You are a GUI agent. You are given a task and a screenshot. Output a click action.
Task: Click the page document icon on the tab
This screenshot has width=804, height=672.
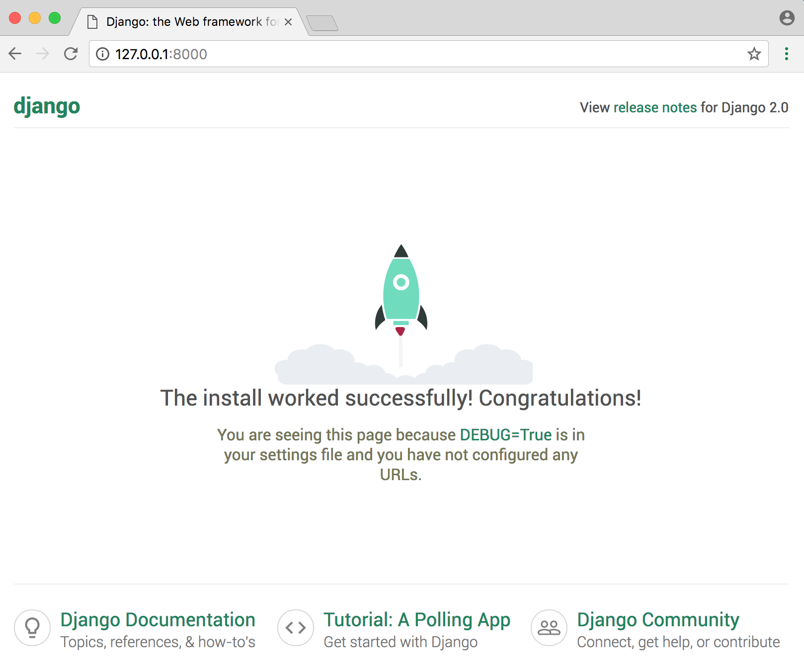pos(92,22)
